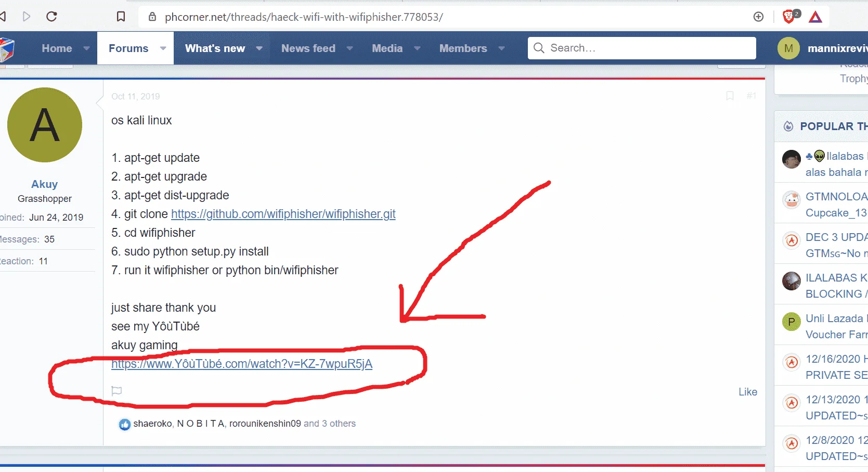The image size is (868, 472).
Task: Open the DEC 3 UPDATE thread
Action: (836, 245)
